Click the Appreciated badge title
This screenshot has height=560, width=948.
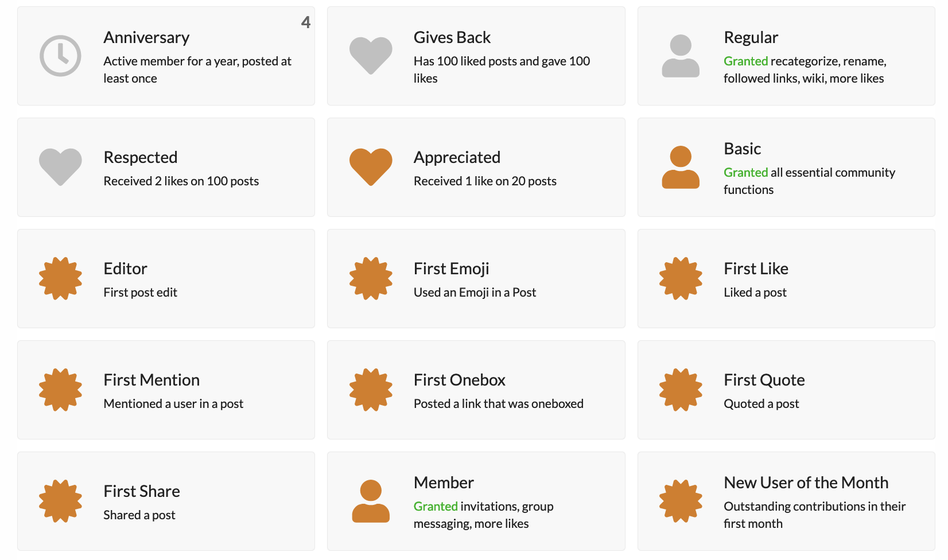pyautogui.click(x=457, y=157)
